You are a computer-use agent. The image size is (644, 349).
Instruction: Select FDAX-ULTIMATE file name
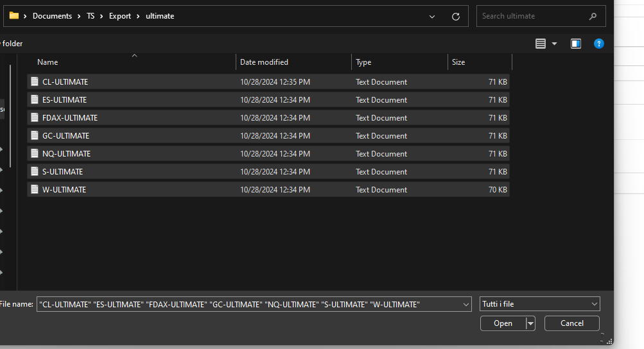(70, 118)
